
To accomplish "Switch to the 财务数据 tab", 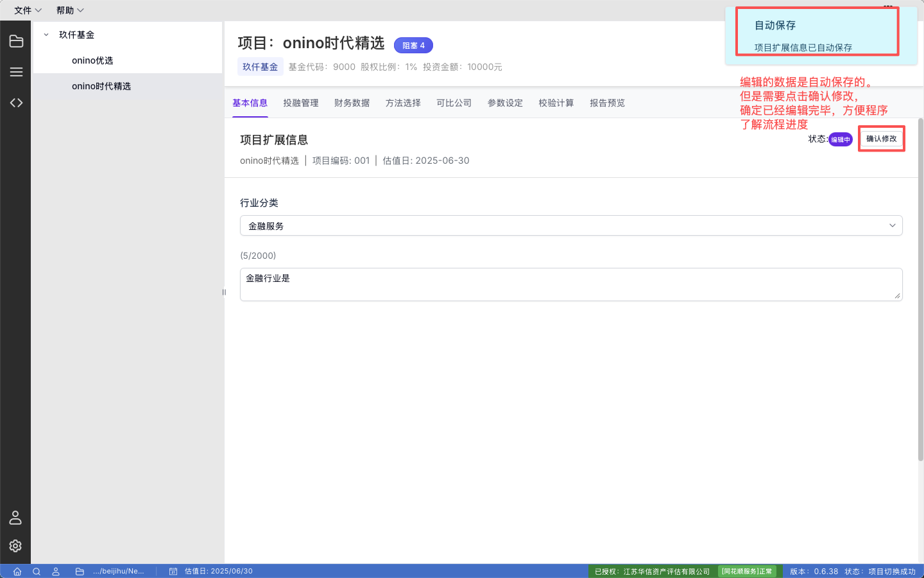I will tap(352, 103).
